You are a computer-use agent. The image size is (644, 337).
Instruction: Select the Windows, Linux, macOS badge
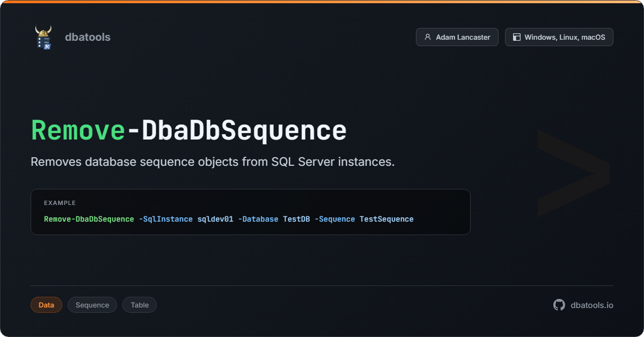click(x=559, y=37)
